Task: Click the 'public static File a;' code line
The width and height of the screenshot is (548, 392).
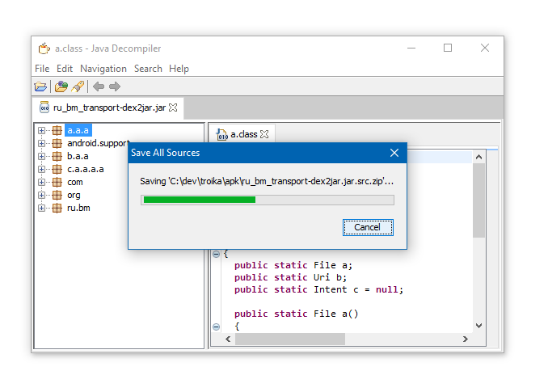Action: pyautogui.click(x=293, y=266)
